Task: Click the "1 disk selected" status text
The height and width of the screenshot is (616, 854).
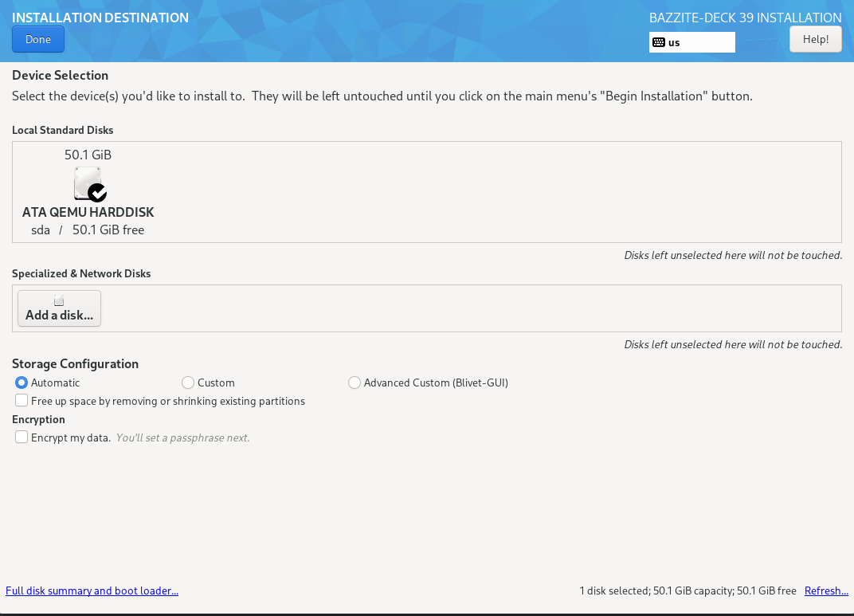Action: pyautogui.click(x=614, y=590)
